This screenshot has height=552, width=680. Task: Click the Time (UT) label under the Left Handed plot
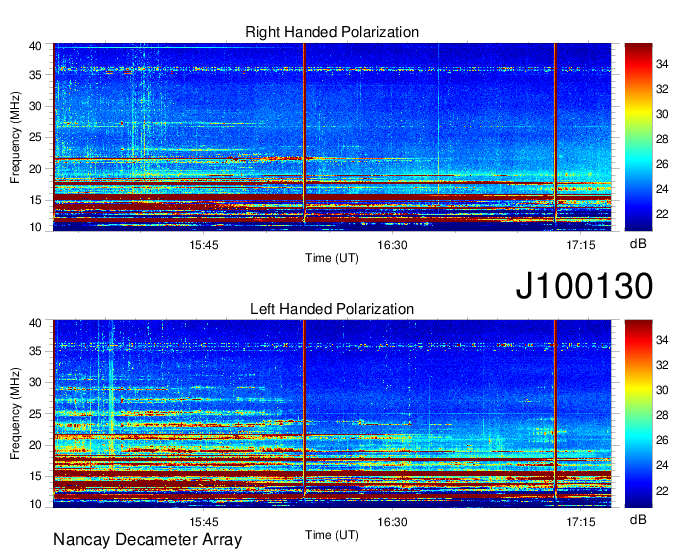point(332,535)
